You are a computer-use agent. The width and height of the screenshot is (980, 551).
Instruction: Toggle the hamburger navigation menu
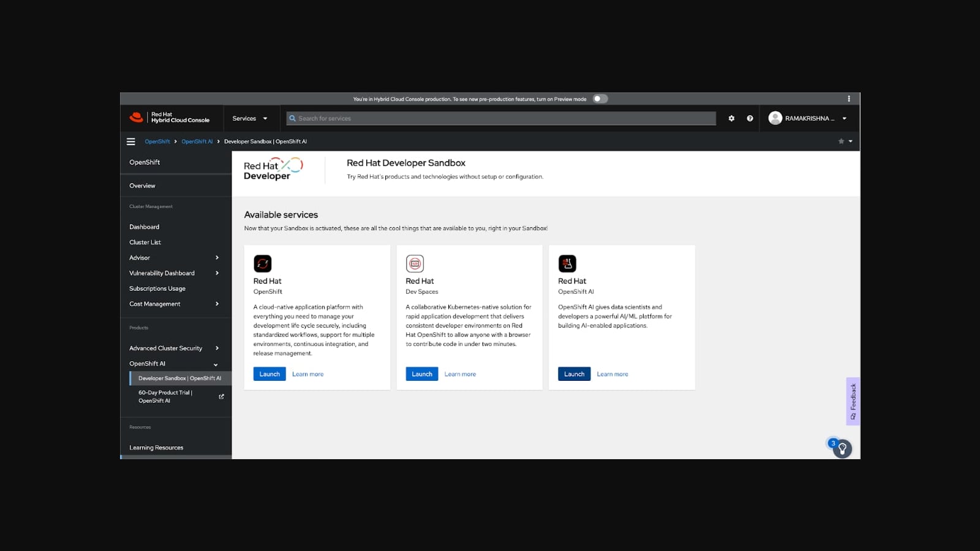[130, 141]
